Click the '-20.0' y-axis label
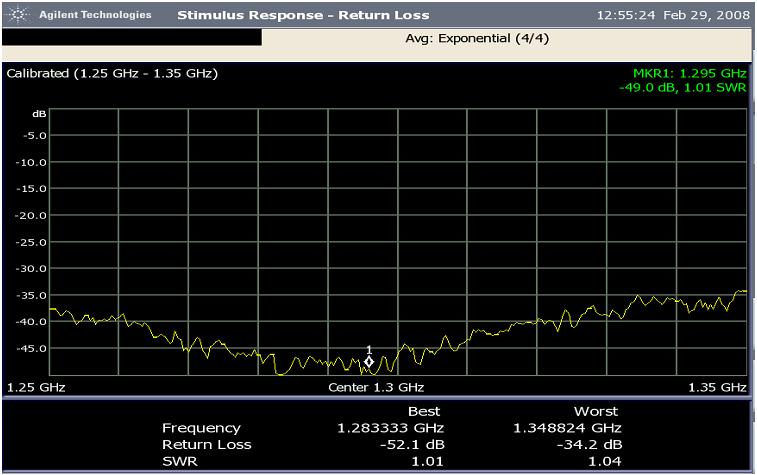 point(31,215)
